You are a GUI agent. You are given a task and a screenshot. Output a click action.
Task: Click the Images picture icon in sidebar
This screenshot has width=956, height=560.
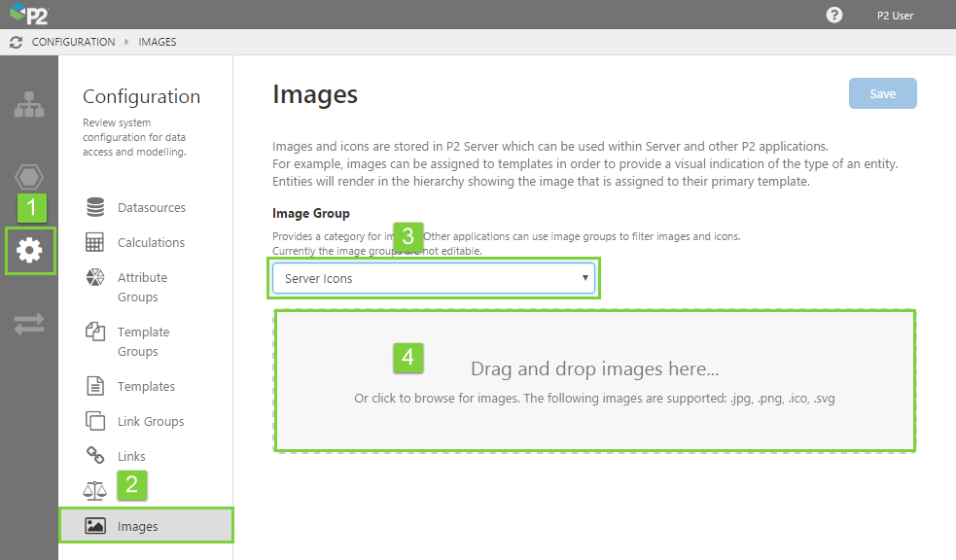click(x=94, y=525)
